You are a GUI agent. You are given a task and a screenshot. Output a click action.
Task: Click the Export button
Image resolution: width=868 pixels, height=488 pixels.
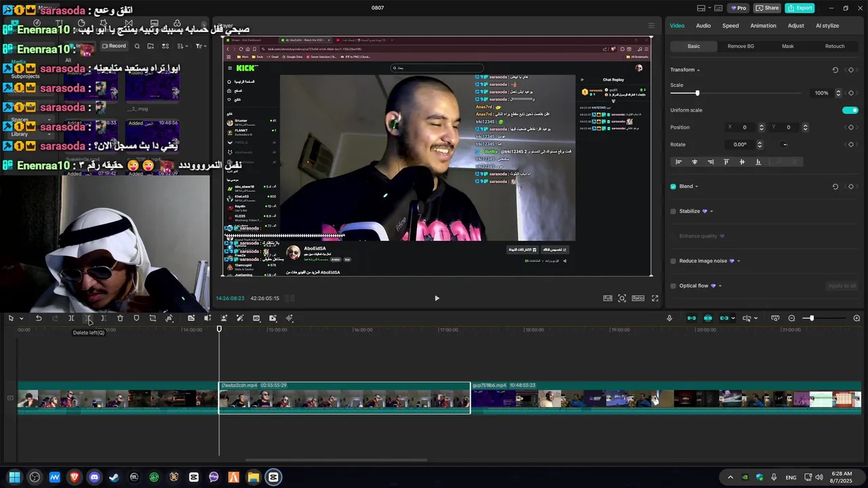pos(800,8)
